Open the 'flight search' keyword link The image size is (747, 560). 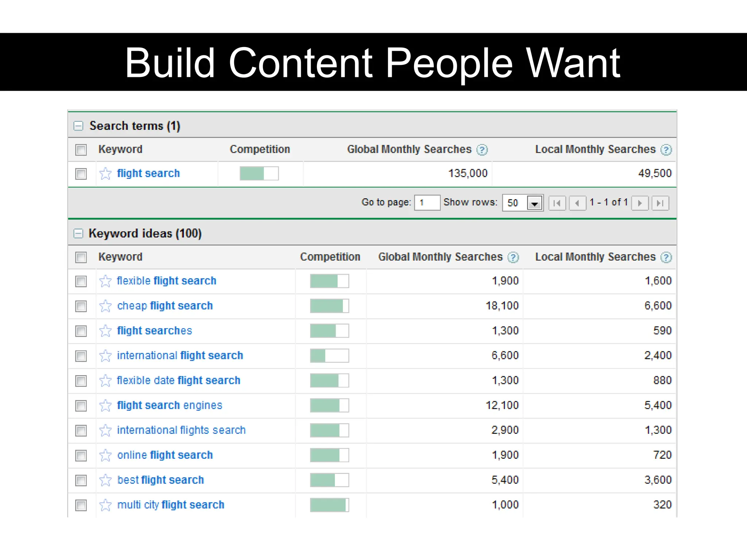pyautogui.click(x=148, y=174)
